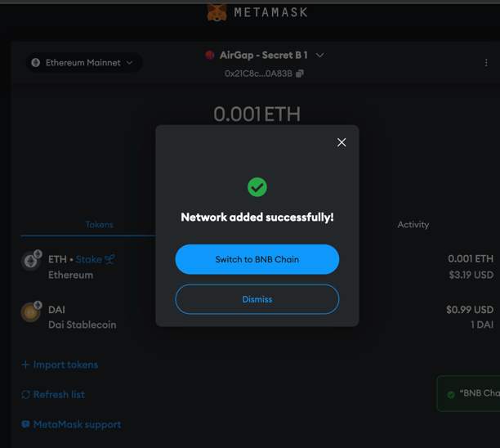The width and height of the screenshot is (500, 448).
Task: Open MetaMask support link
Action: tap(71, 425)
